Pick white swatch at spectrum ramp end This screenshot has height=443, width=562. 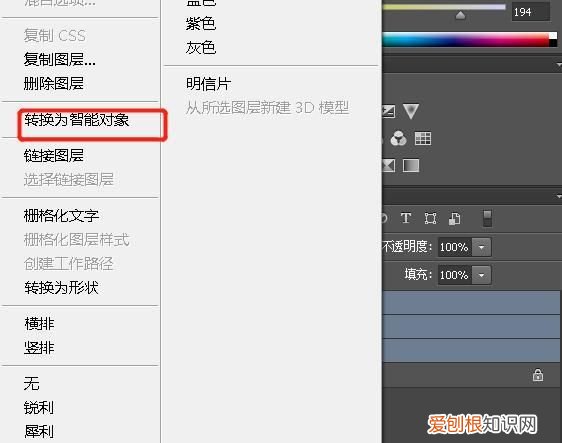553,35
